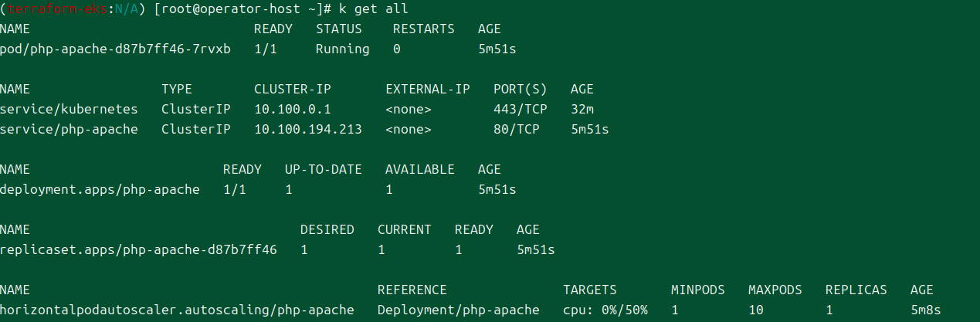Click the STATUS column header
The height and width of the screenshot is (322, 980).
[339, 29]
